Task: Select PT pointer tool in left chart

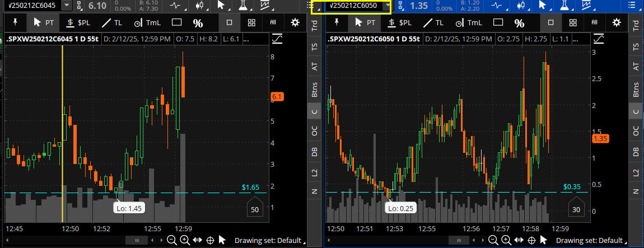Action: [x=44, y=23]
